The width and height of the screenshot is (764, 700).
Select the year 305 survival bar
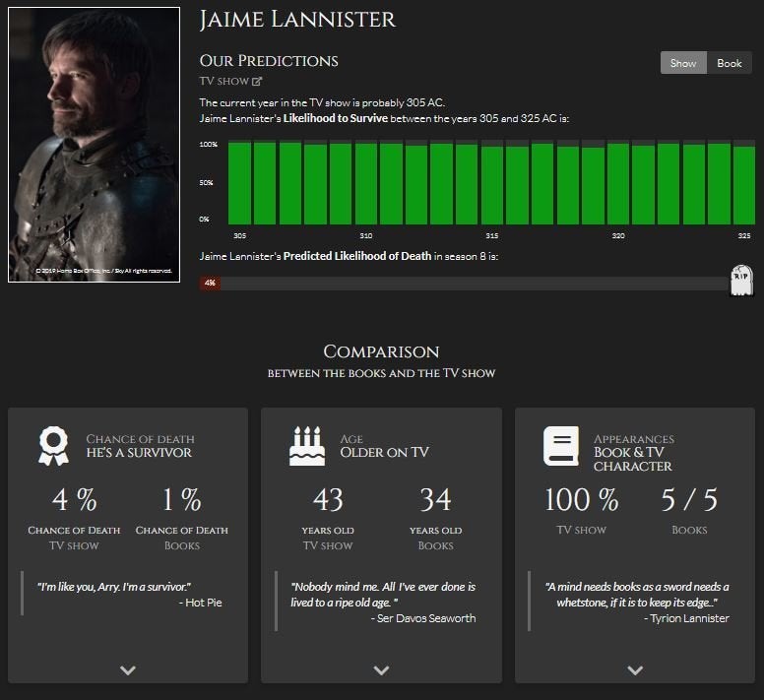[239, 183]
